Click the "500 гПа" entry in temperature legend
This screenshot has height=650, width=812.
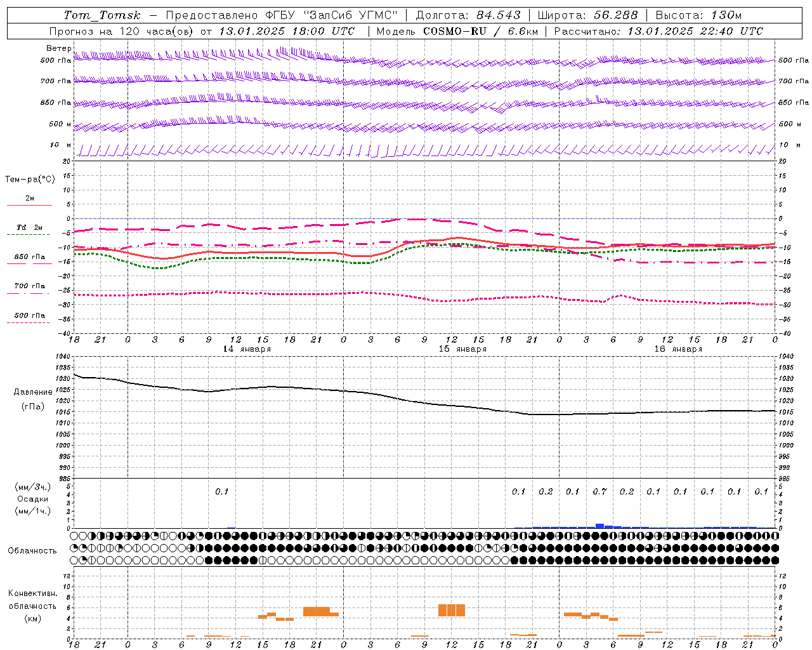30,315
